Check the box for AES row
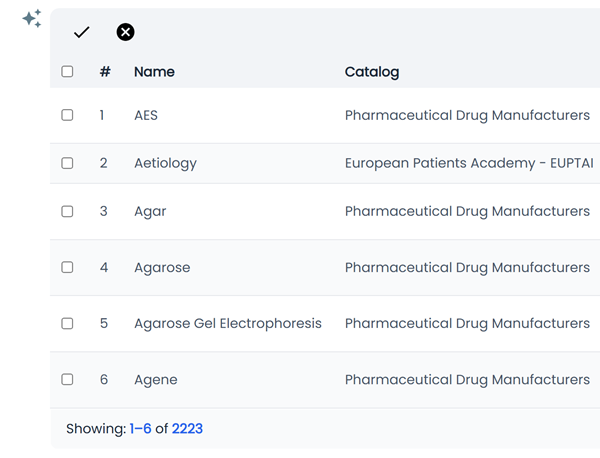 tap(67, 115)
